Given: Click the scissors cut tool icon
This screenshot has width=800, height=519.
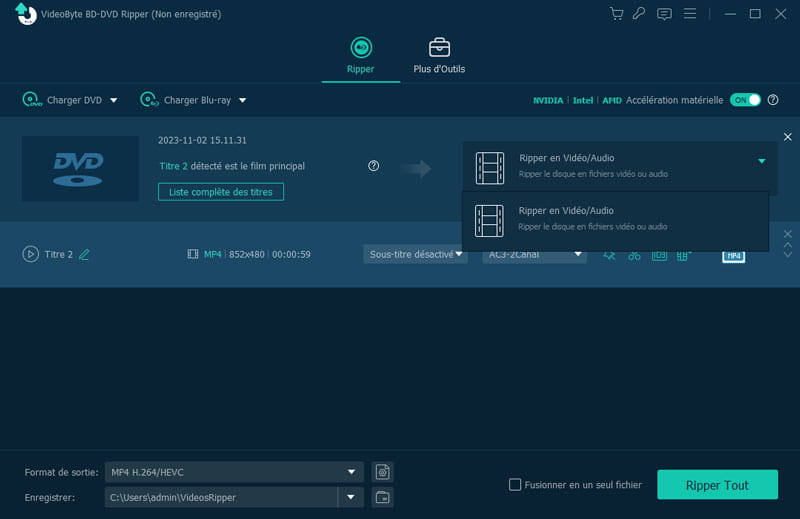Looking at the screenshot, I should point(634,255).
